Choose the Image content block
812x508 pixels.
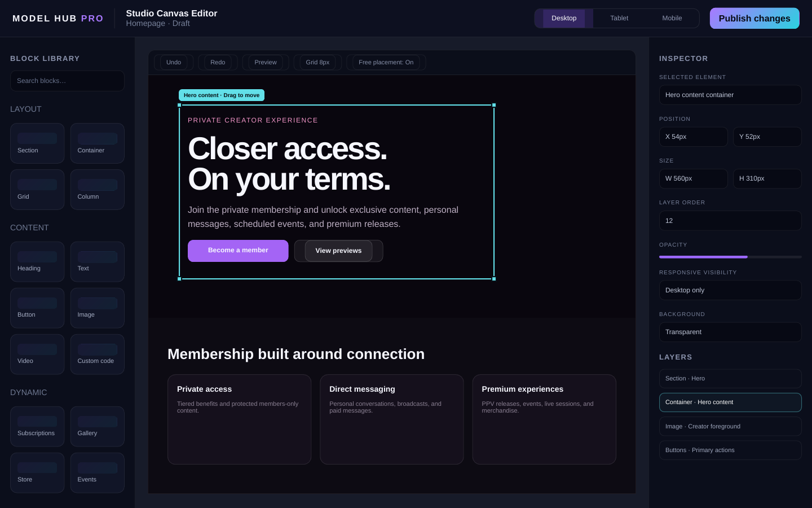click(x=98, y=308)
